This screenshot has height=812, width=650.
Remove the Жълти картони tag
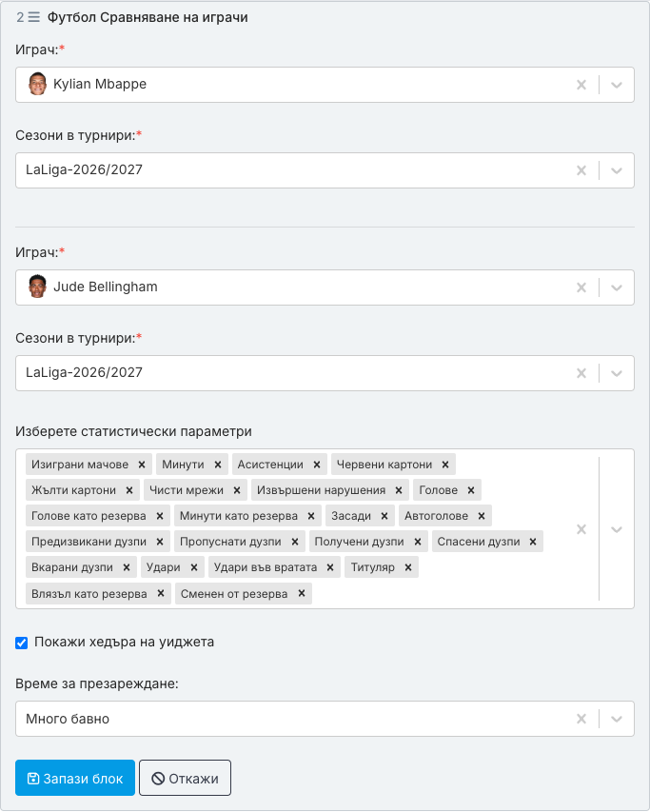129,490
